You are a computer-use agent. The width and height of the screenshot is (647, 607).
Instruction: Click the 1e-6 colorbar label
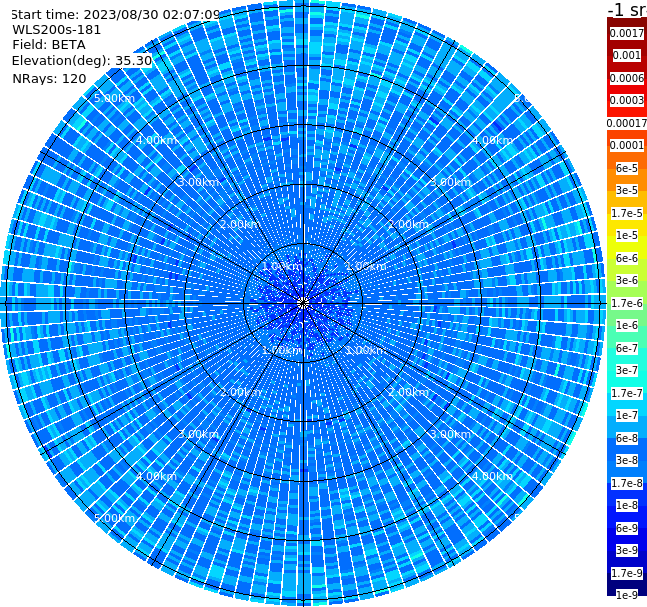click(x=627, y=325)
